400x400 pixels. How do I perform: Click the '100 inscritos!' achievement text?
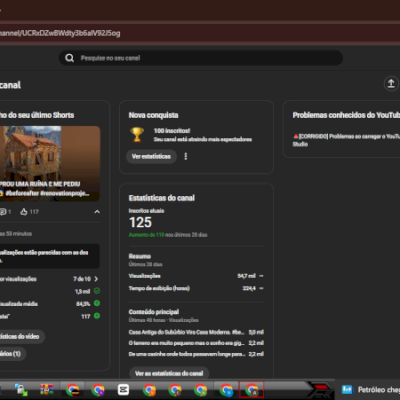[172, 131]
